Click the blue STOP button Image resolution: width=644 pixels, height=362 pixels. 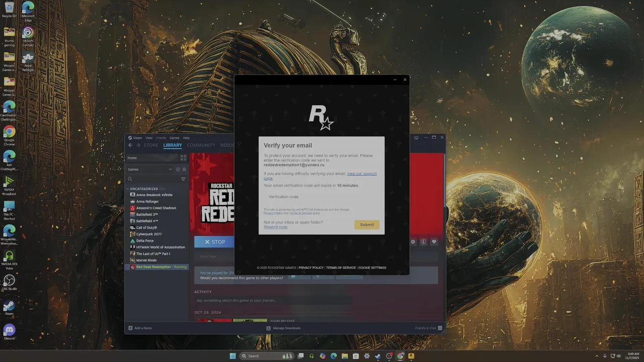[x=214, y=242]
